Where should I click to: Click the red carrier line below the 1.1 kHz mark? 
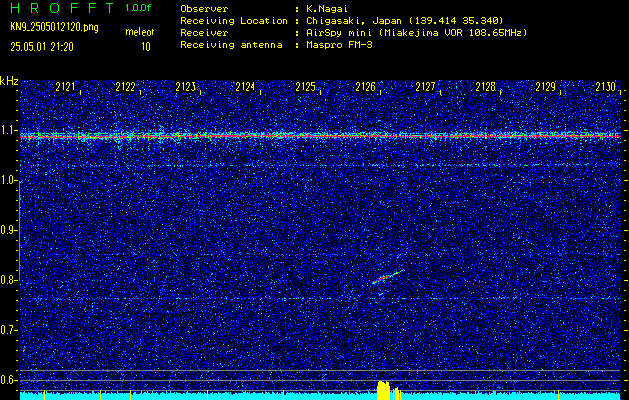tap(320, 137)
